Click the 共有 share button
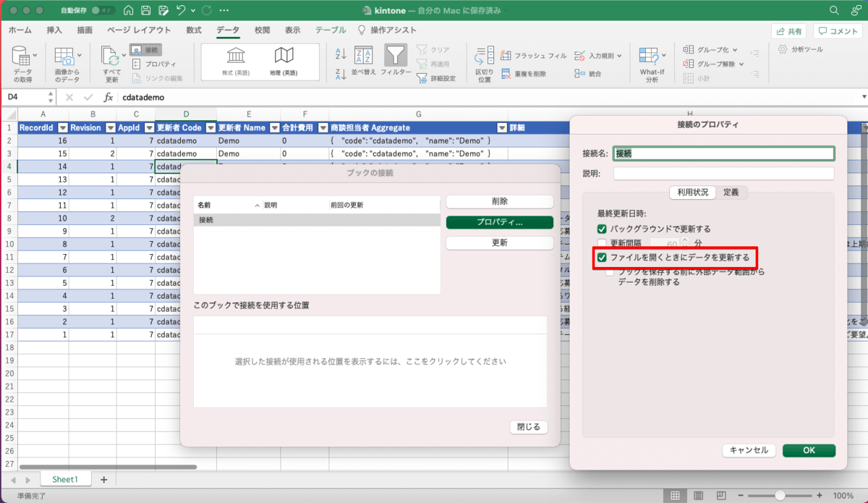 [788, 31]
